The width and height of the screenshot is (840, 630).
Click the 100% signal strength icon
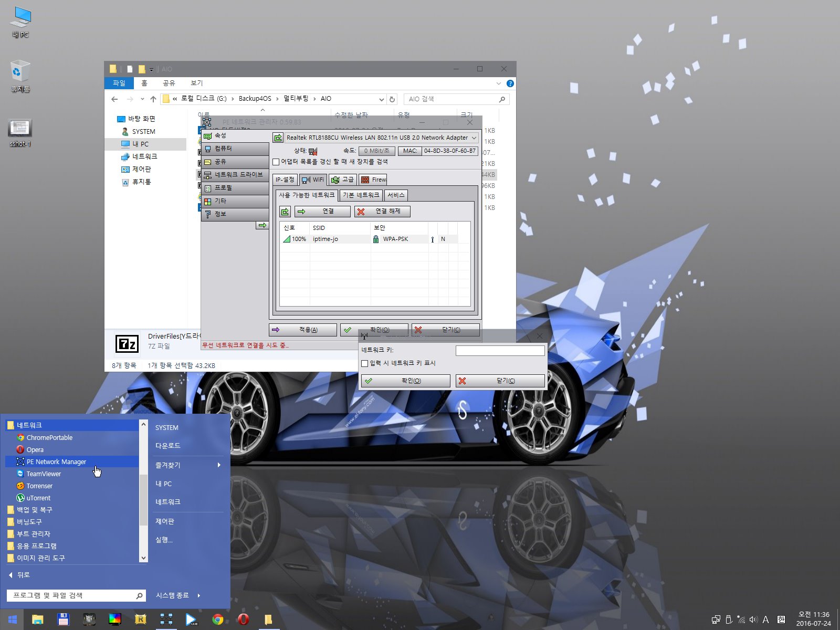287,239
